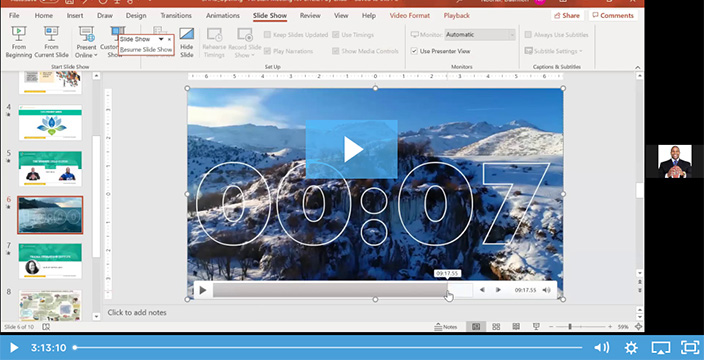This screenshot has width=704, height=360.
Task: Start slide show From Beginning
Action: [x=18, y=42]
